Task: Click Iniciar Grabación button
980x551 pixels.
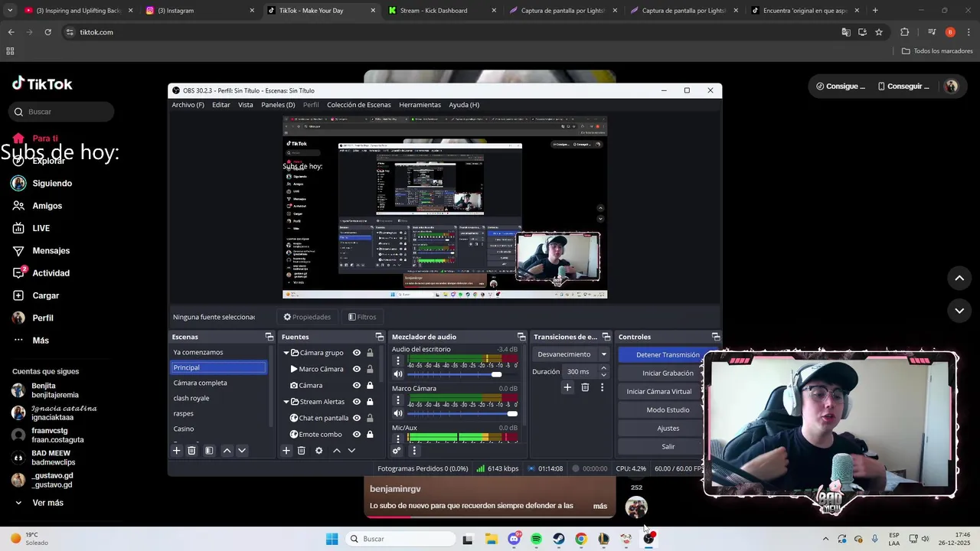Action: pyautogui.click(x=668, y=373)
